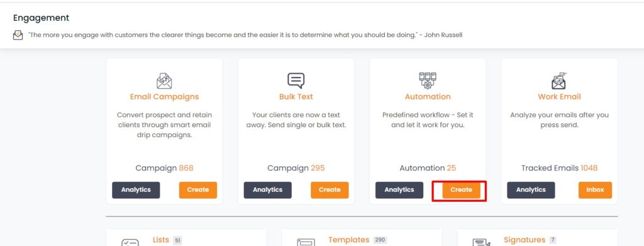Click the Work Email tracked envelope icon
644x246 pixels.
pyautogui.click(x=559, y=81)
